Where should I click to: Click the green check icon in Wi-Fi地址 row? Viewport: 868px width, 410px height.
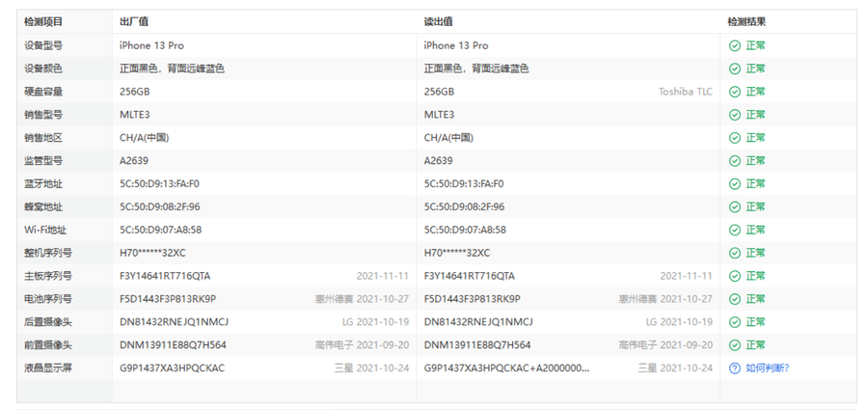pos(735,230)
